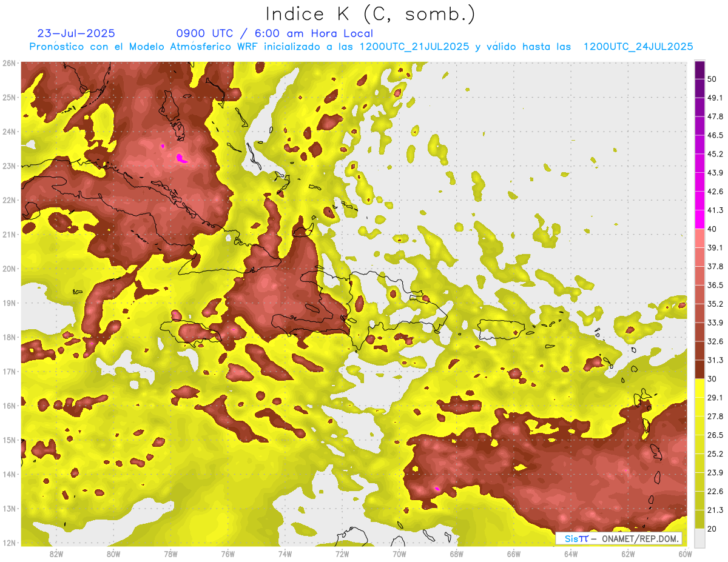Click the '14N' latitude label
Viewport: 728px width, 562px height.
(9, 474)
